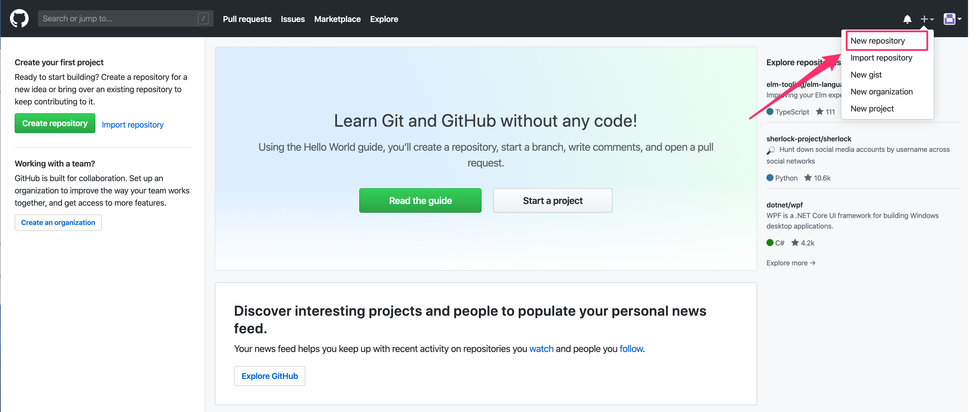Select New repository from the dropdown
Image resolution: width=980 pixels, height=412 pixels.
887,41
